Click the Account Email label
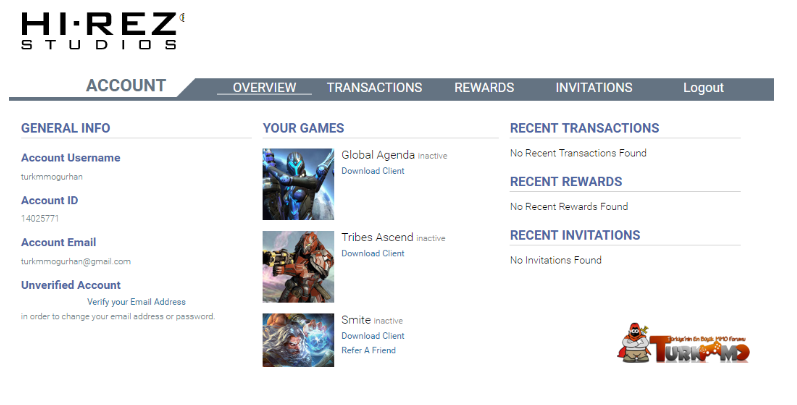This screenshot has width=797, height=405. (x=58, y=242)
